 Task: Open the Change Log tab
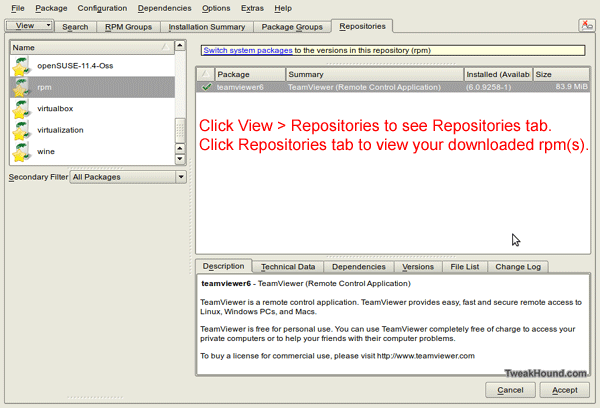[518, 267]
